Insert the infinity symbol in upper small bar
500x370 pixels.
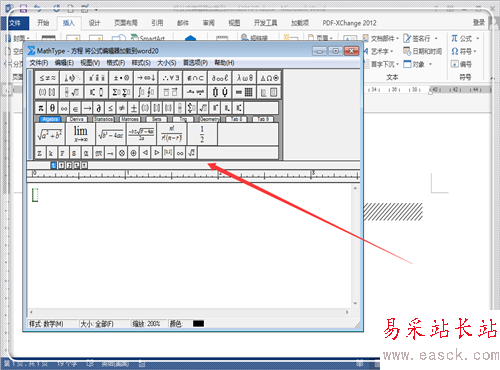(64, 108)
